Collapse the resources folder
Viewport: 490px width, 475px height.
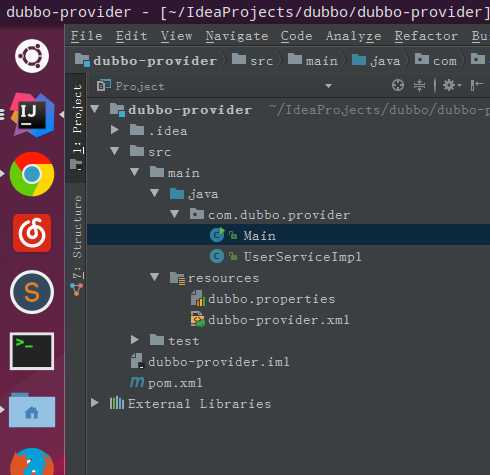[155, 277]
